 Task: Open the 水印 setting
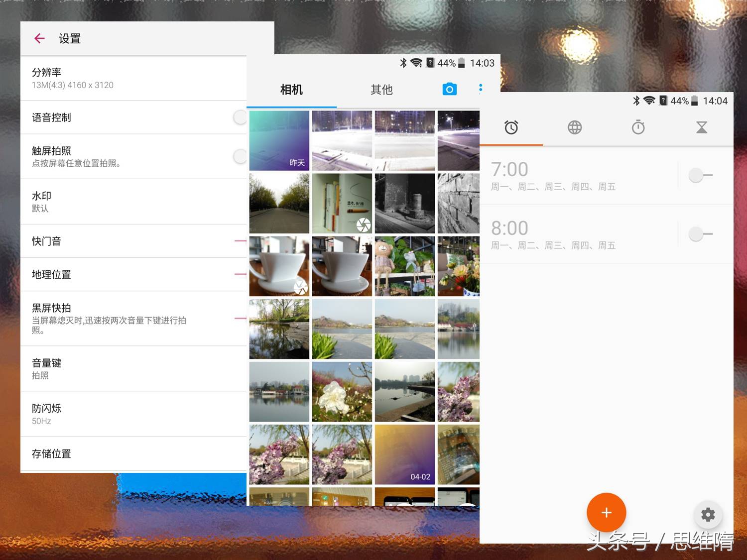click(133, 202)
